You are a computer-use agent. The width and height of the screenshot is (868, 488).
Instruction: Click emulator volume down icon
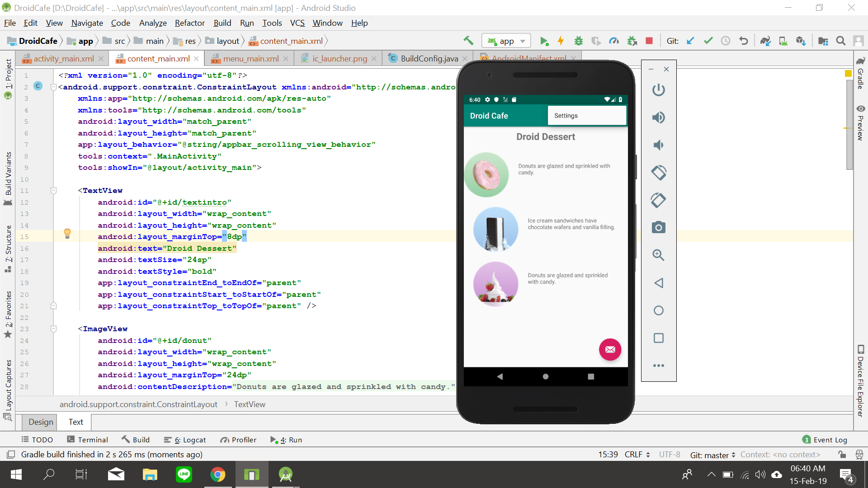pos(659,145)
